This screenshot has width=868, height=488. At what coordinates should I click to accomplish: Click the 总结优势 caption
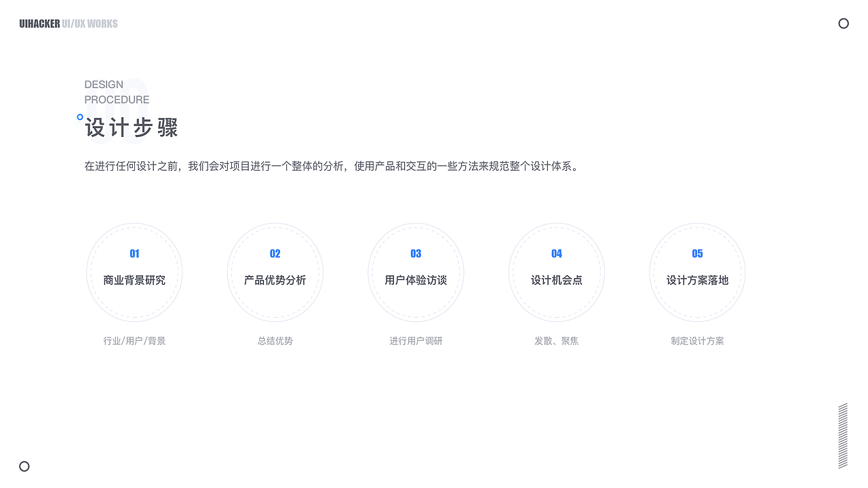click(275, 341)
